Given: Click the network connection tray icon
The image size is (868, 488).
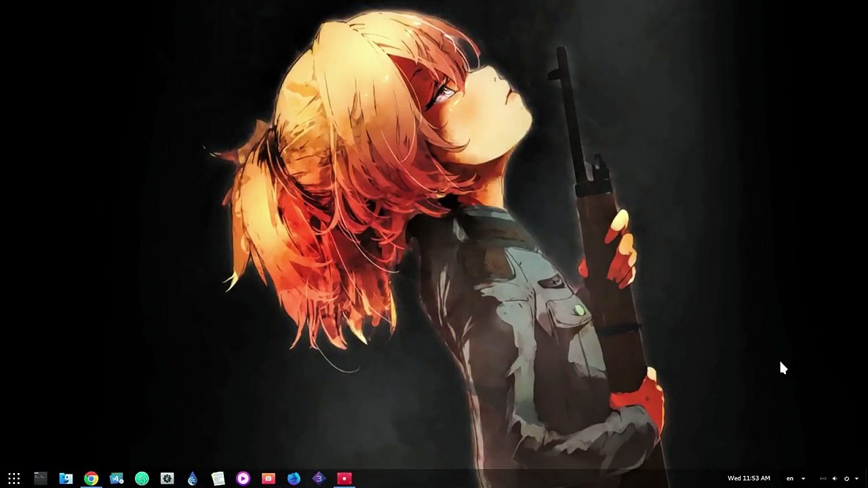Looking at the screenshot, I should click(x=823, y=479).
